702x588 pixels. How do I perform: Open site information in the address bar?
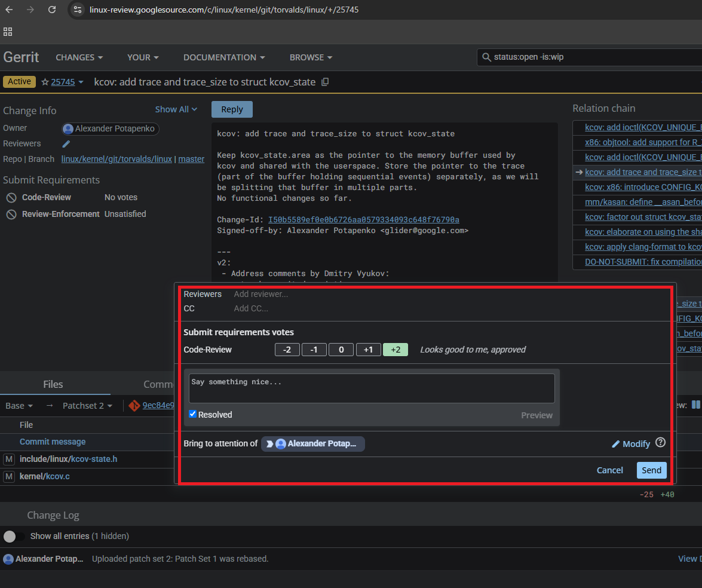click(x=78, y=10)
